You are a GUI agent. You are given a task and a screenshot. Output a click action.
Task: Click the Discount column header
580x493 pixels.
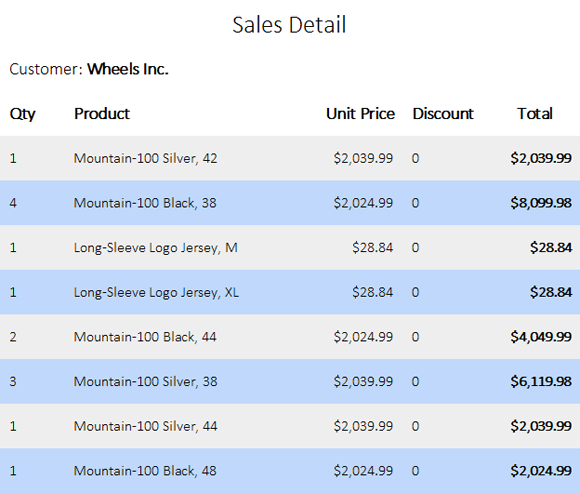[443, 114]
